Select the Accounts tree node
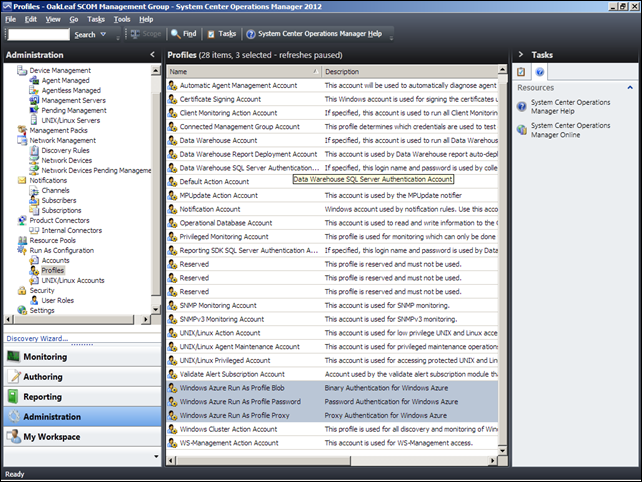 [56, 260]
